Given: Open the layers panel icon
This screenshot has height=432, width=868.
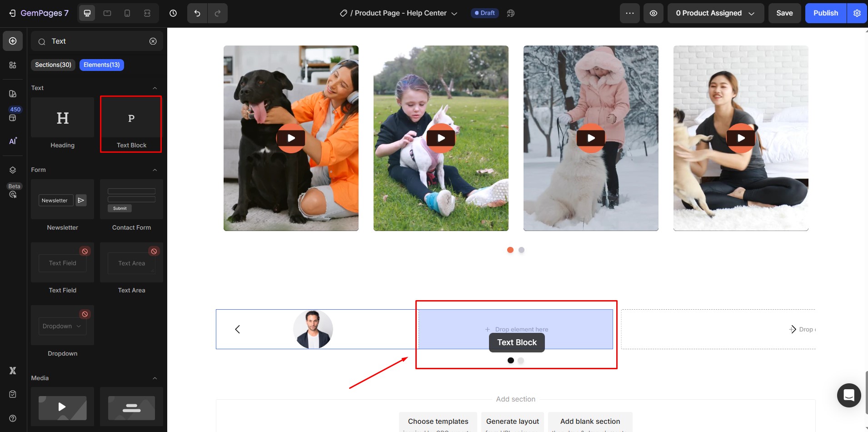Looking at the screenshot, I should 13,170.
